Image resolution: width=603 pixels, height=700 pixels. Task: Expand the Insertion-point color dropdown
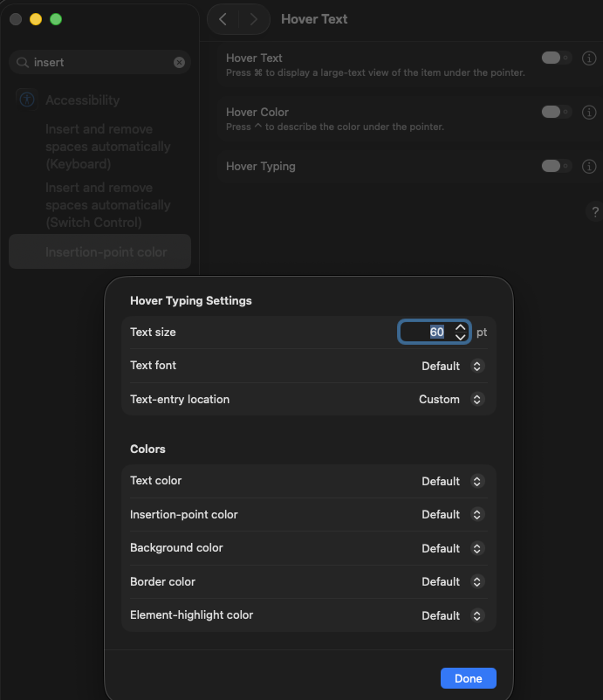(452, 515)
